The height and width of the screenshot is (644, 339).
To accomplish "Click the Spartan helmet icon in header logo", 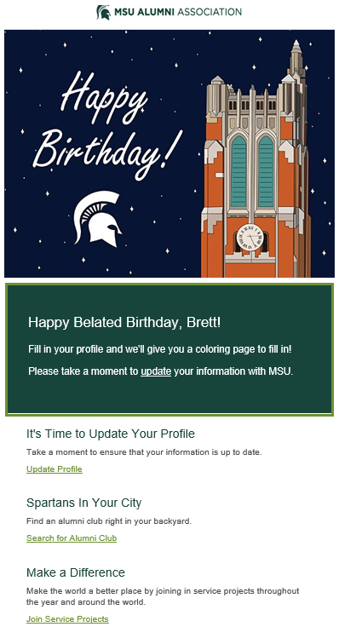I will [x=103, y=12].
